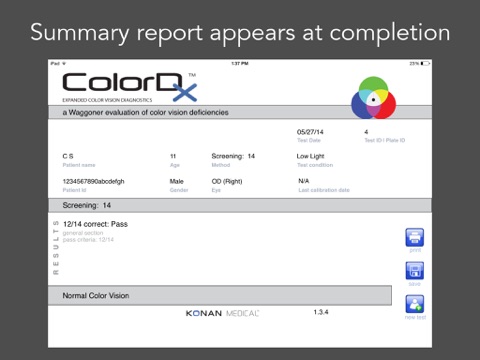Click the RGB color circles logo
The image size is (480, 360).
coord(373,98)
